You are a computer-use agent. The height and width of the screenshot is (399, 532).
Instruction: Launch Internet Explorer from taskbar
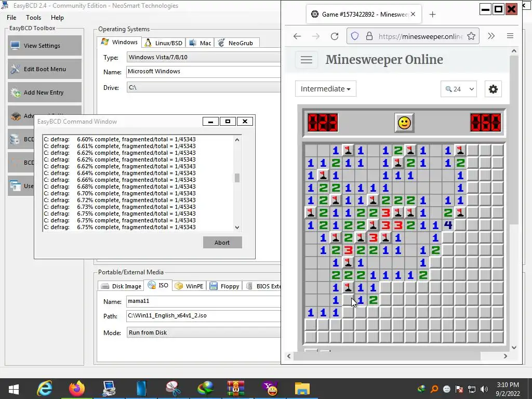pos(45,389)
